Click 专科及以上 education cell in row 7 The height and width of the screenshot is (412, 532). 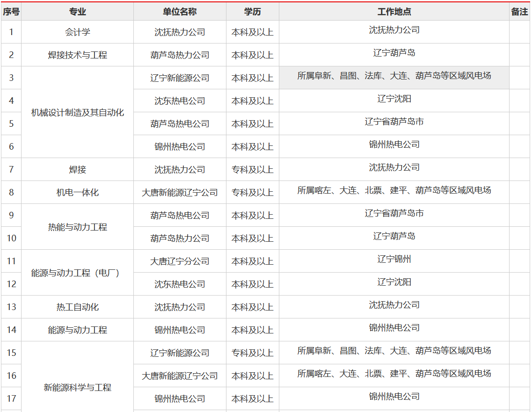(x=252, y=170)
